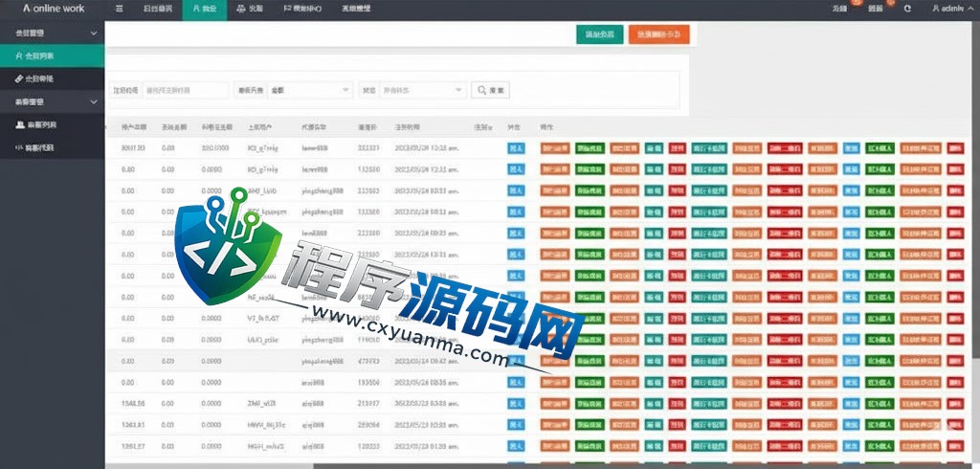Open the sidebar item with user-at-laptop icon
Screen dimensions: 980x469
pos(53,124)
